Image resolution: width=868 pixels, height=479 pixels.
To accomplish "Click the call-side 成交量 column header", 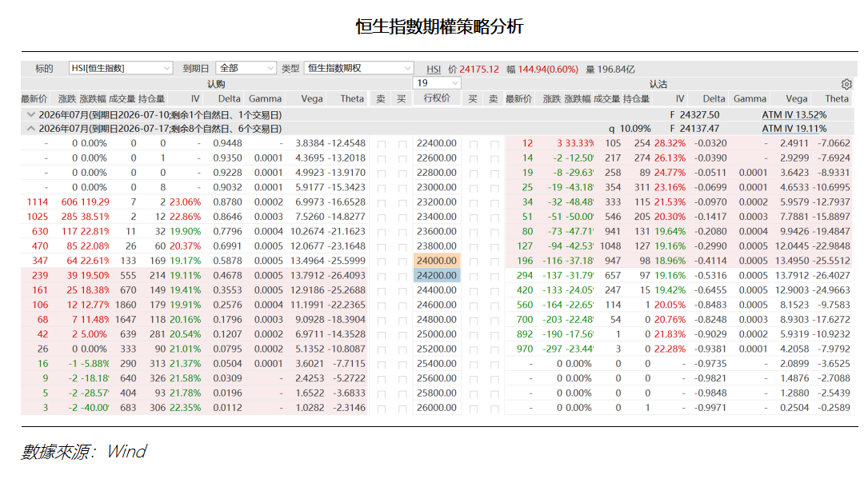I will click(x=122, y=99).
